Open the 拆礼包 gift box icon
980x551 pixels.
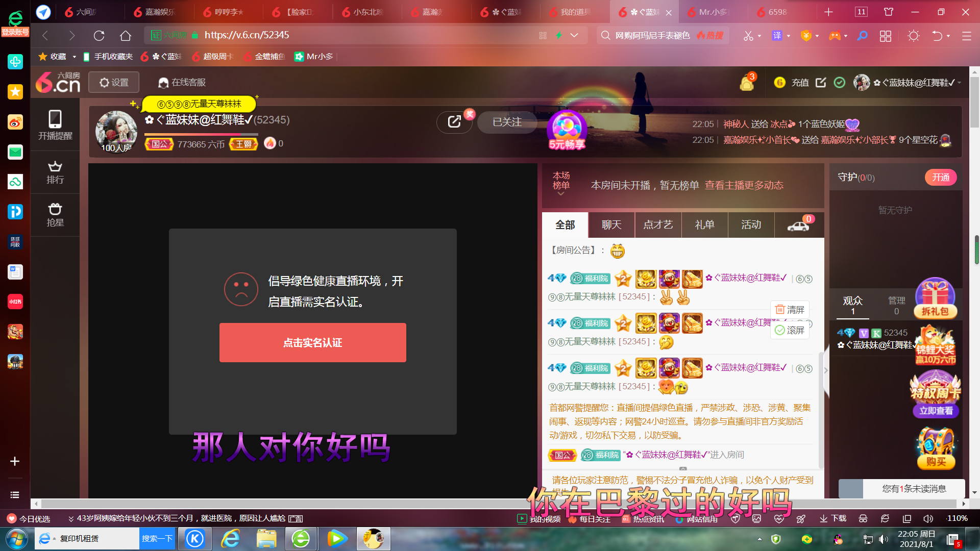pyautogui.click(x=936, y=297)
